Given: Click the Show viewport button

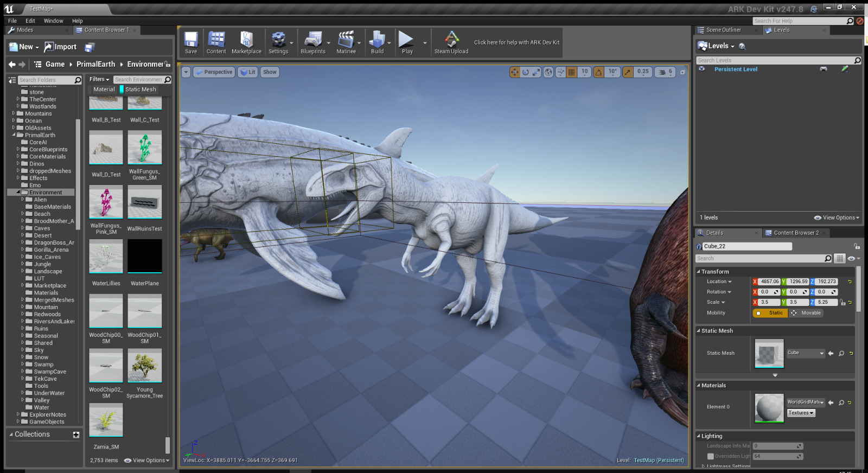Looking at the screenshot, I should point(270,72).
